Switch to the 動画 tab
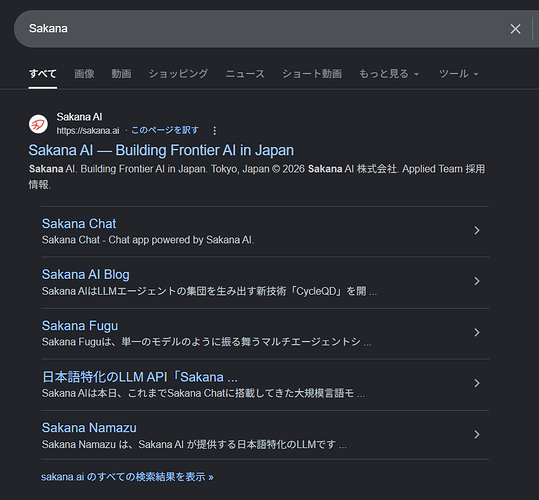539x500 pixels. click(121, 74)
